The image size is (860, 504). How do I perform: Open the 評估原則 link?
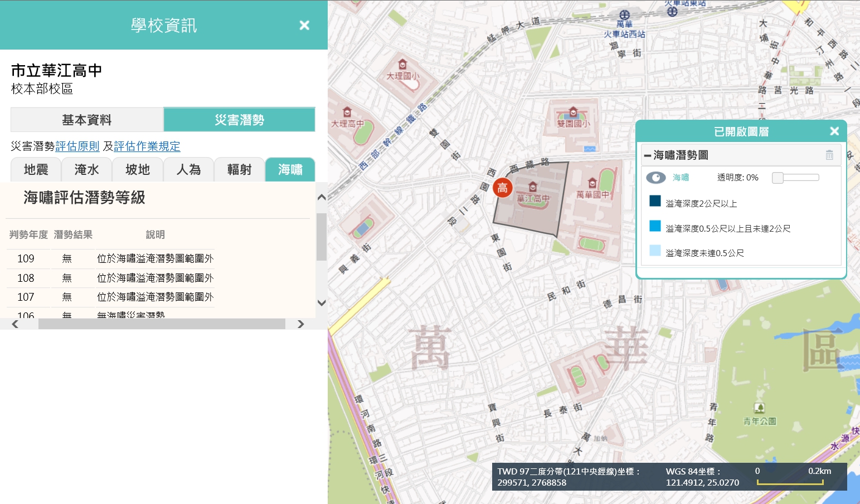coord(77,146)
